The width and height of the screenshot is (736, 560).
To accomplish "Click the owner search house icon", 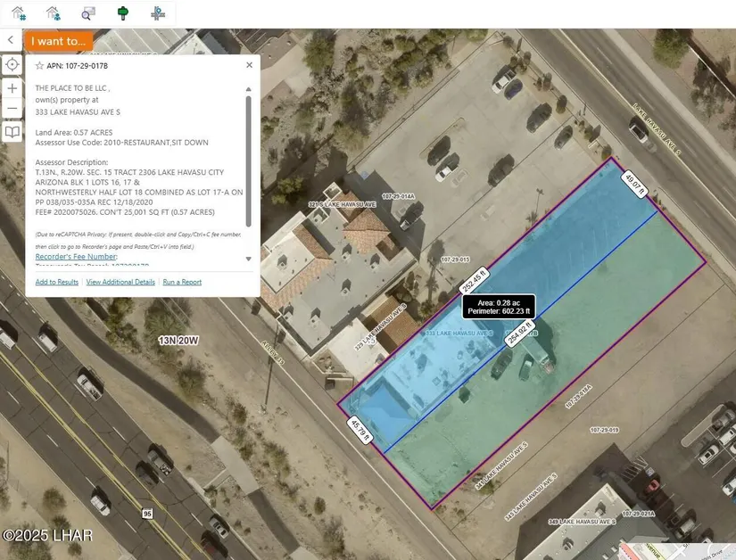I will point(53,12).
